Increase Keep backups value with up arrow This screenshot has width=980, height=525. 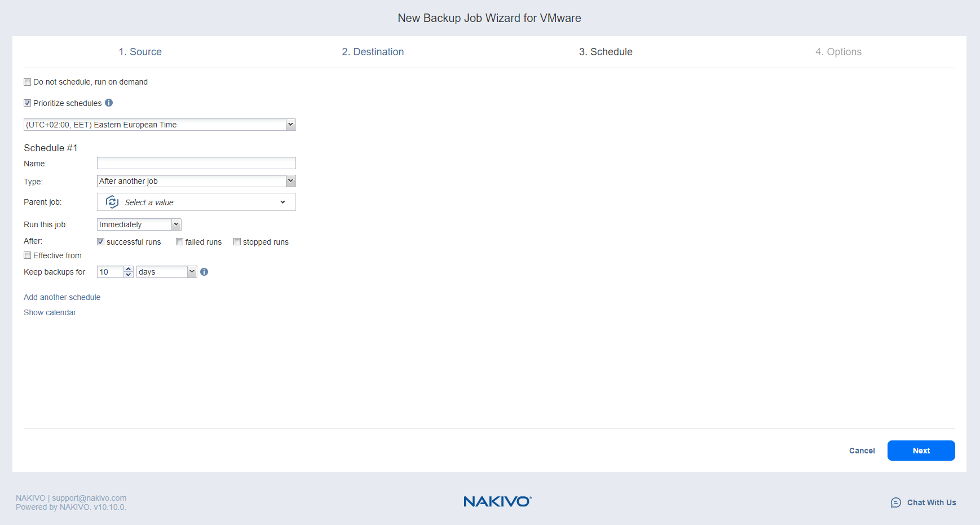(x=129, y=269)
